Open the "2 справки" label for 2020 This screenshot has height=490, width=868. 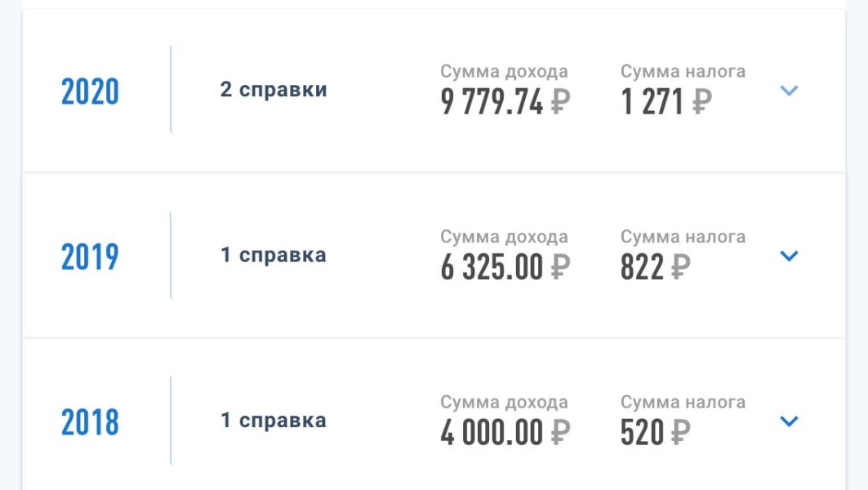point(274,90)
